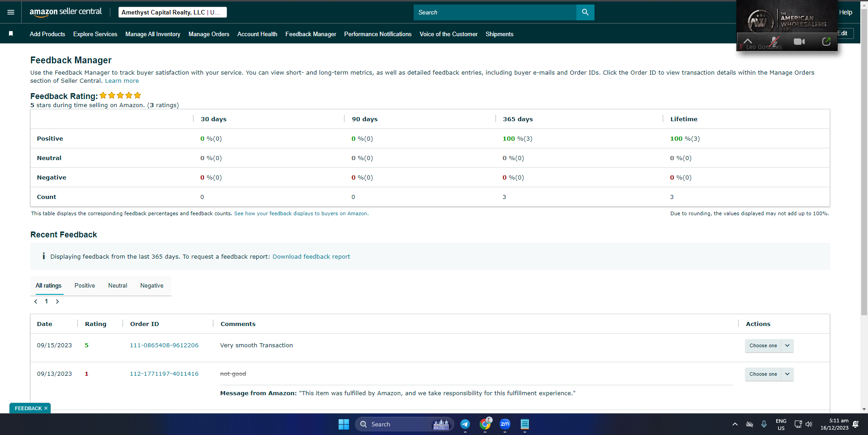Screen dimensions: 868x435
Task: Click page number 1 in pagination
Action: tap(47, 302)
